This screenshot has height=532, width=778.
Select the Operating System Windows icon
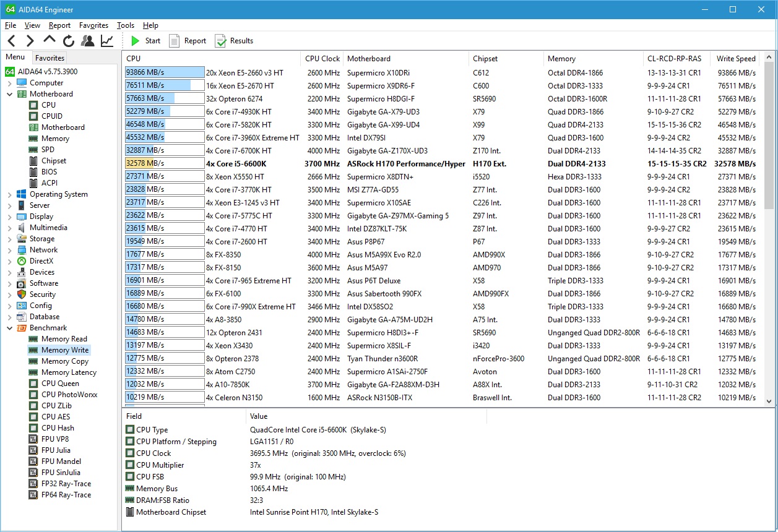[x=22, y=194]
